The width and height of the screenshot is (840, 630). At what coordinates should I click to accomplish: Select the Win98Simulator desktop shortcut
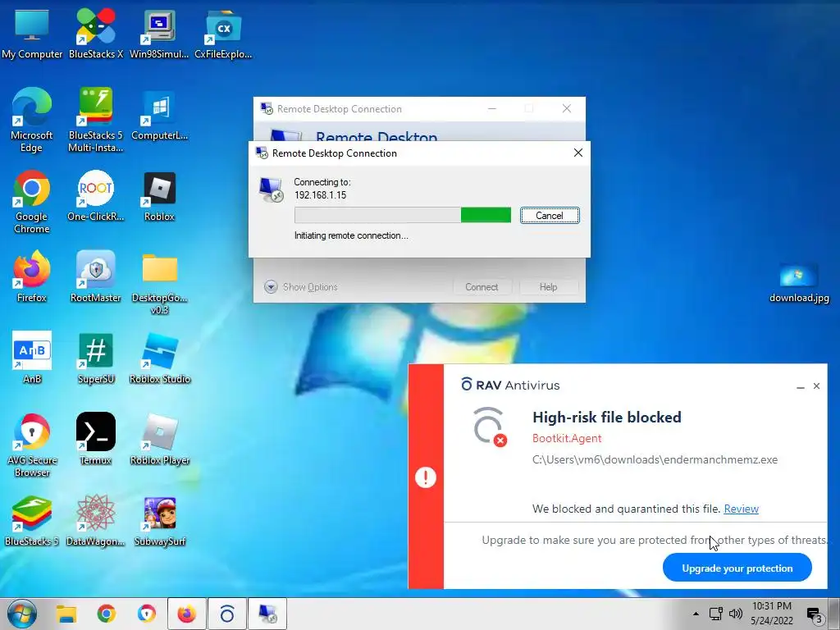tap(159, 33)
